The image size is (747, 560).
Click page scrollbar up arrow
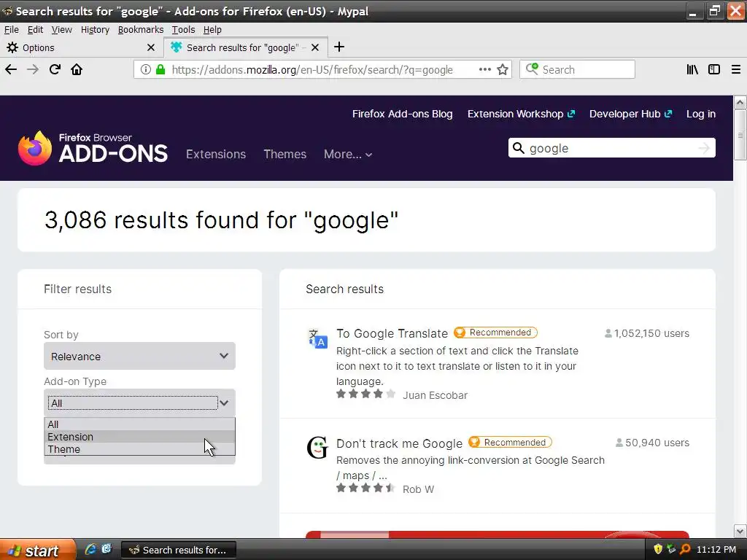(x=740, y=102)
